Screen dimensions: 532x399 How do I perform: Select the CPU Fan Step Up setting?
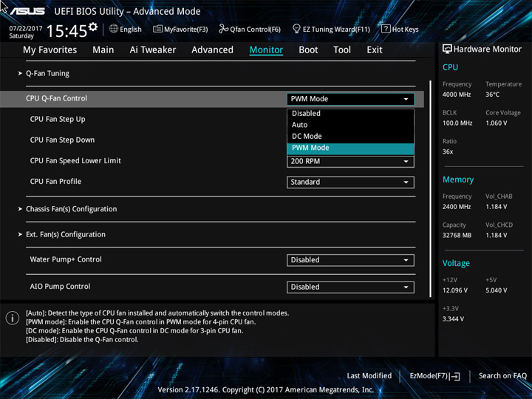pos(58,120)
